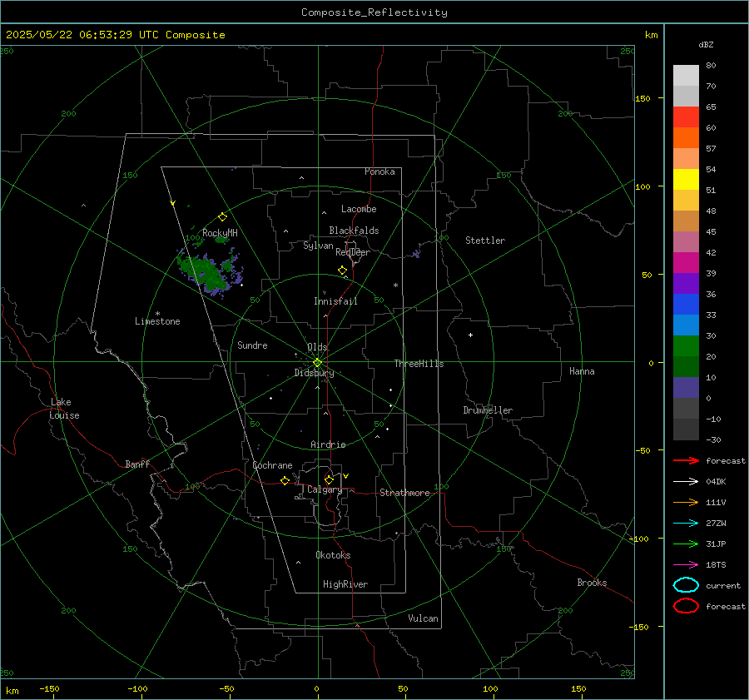Select the 54 dBZ yellow swatch
The width and height of the screenshot is (749, 700).
(686, 179)
